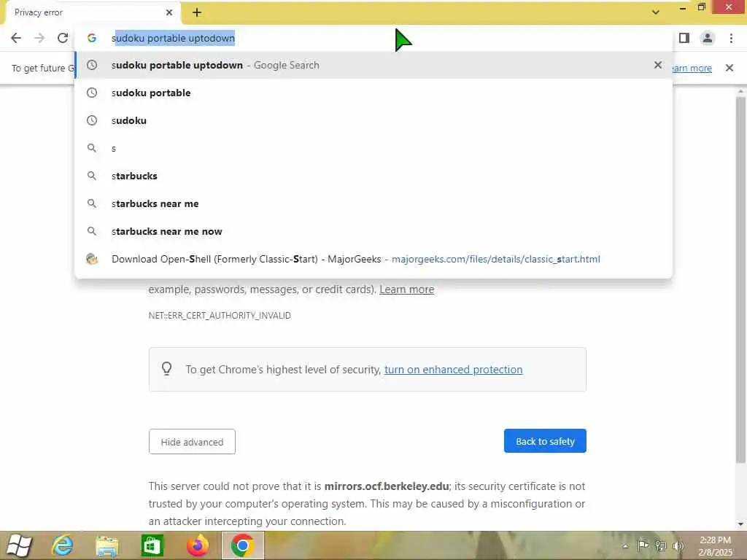The width and height of the screenshot is (747, 560).
Task: Open Chrome's three-dot menu
Action: pos(731,38)
